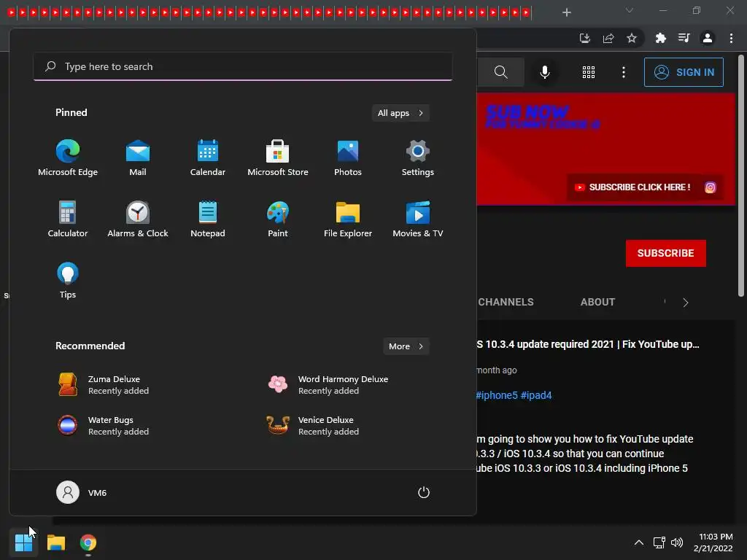
Task: Click the YouTube page vertical scrollbar
Action: [741, 176]
